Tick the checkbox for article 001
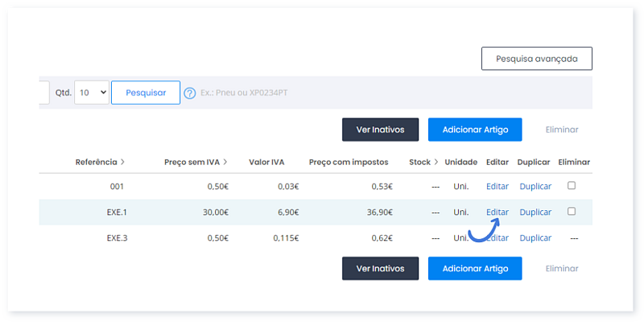The height and width of the screenshot is (322, 644). tap(572, 186)
